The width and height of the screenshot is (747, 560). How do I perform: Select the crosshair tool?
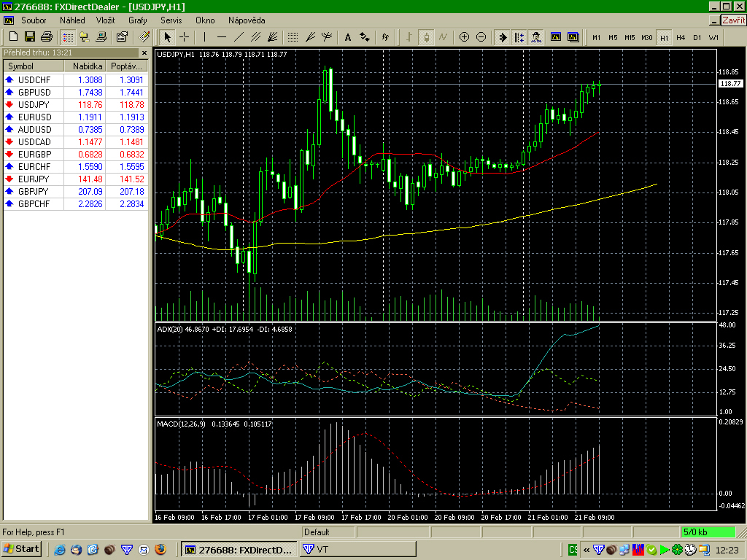[x=184, y=36]
